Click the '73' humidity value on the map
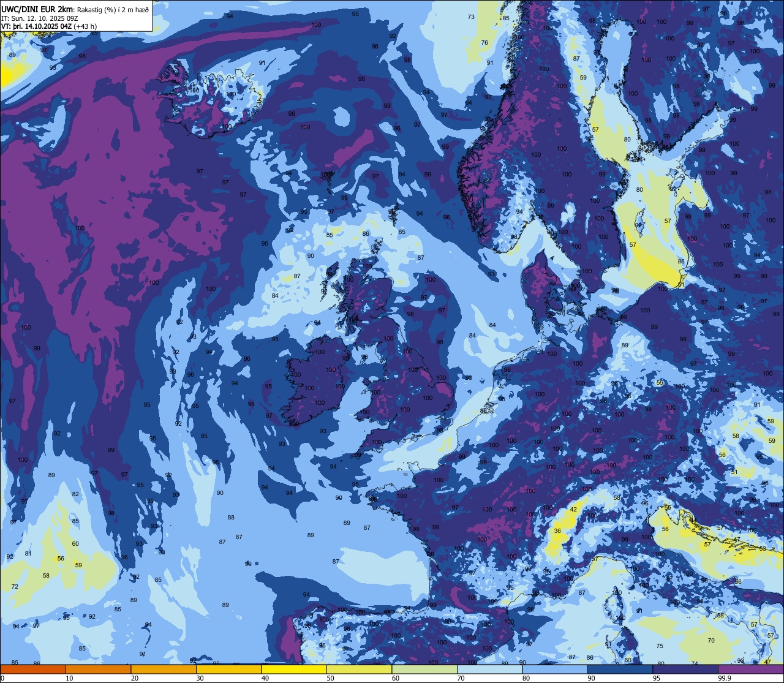The height and width of the screenshot is (683, 784). pos(471,17)
